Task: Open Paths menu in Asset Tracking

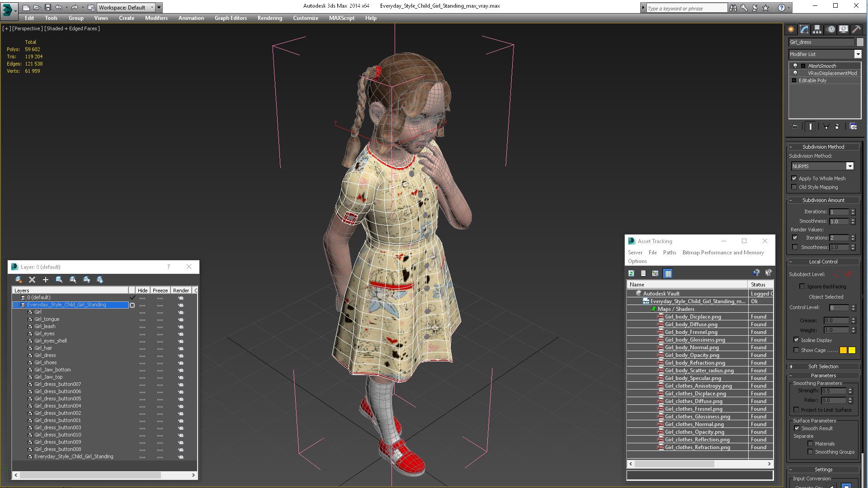Action: (670, 253)
